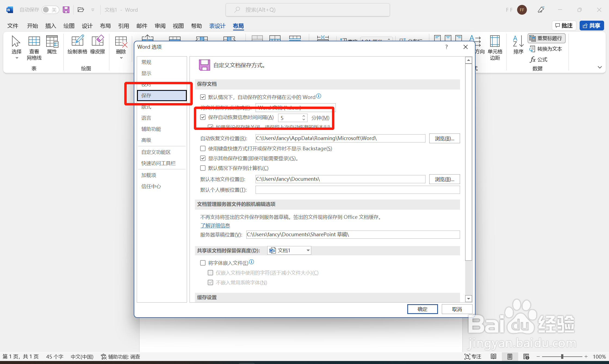Toggle embed fonts in file checkbox
This screenshot has height=364, width=609.
coord(203,263)
